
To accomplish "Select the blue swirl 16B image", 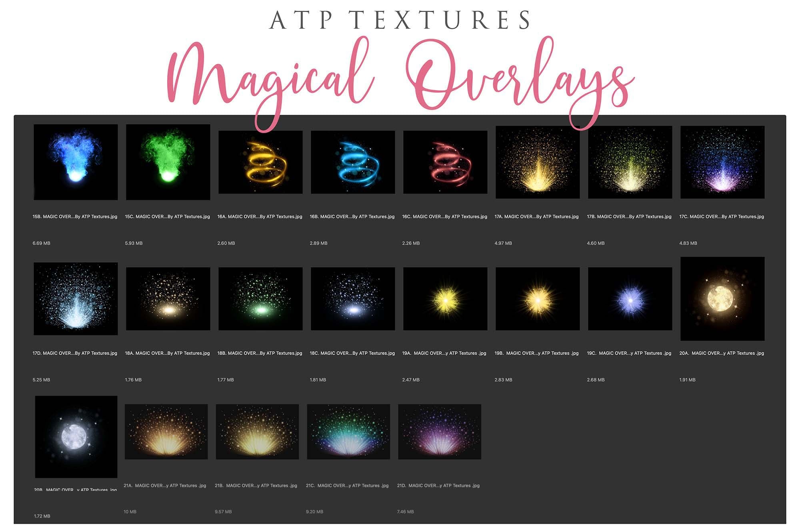I will [x=353, y=162].
